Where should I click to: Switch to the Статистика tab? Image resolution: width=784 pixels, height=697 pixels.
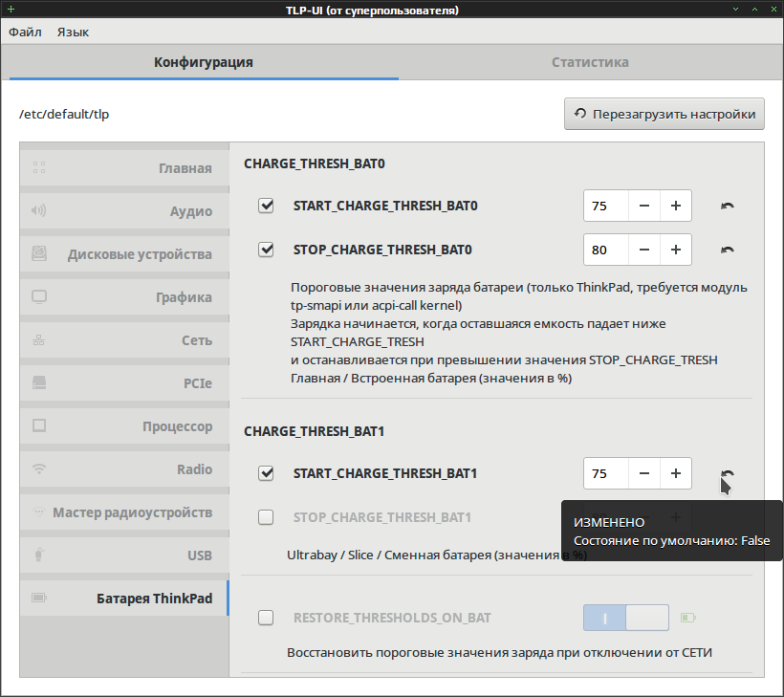click(590, 62)
